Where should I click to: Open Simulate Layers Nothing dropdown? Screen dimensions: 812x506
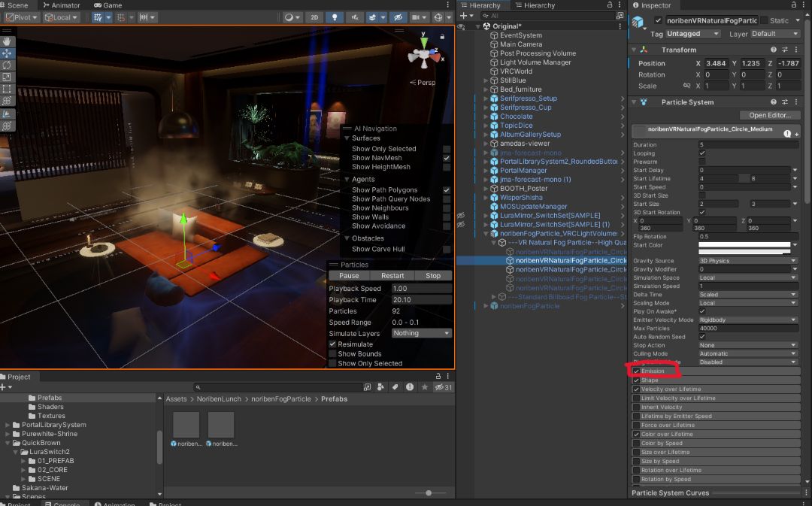[422, 333]
